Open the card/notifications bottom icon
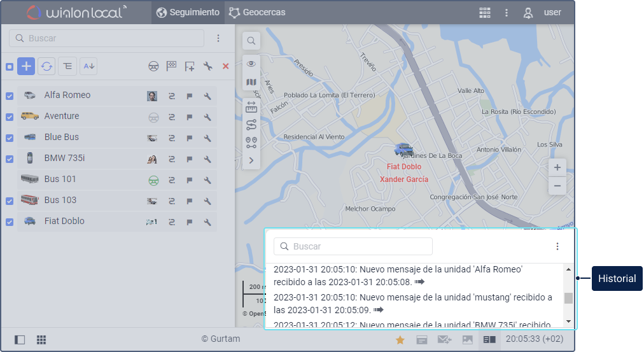This screenshot has width=644, height=352. pos(422,340)
